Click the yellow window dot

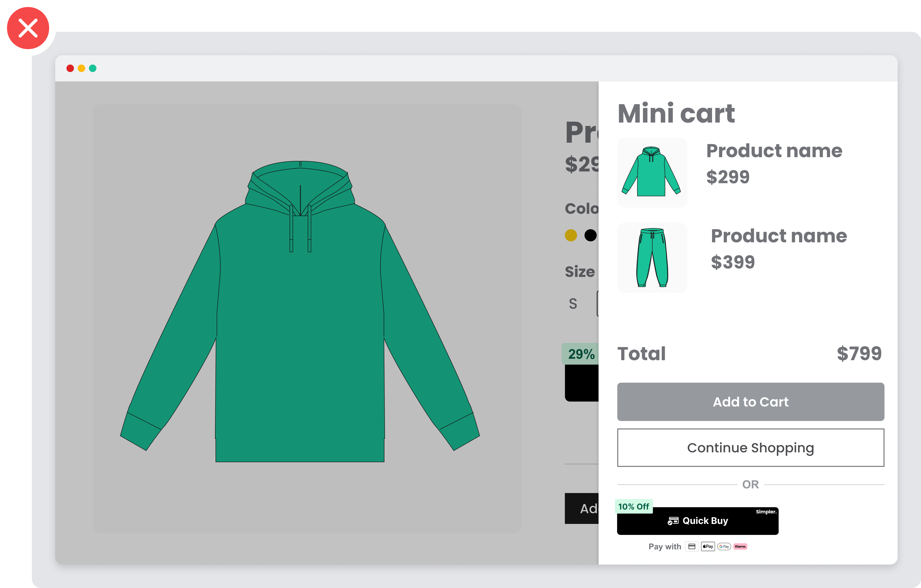point(81,69)
